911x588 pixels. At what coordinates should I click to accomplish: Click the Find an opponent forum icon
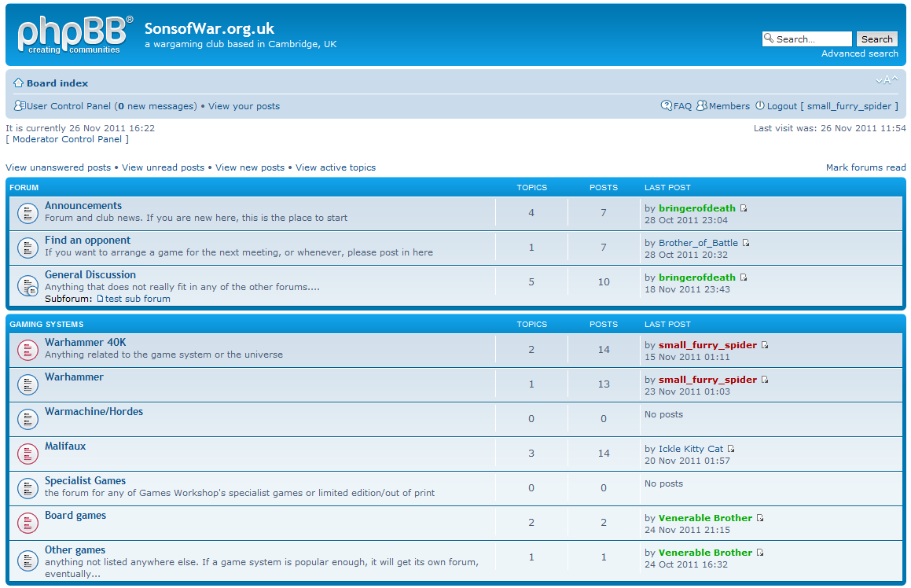pyautogui.click(x=28, y=248)
